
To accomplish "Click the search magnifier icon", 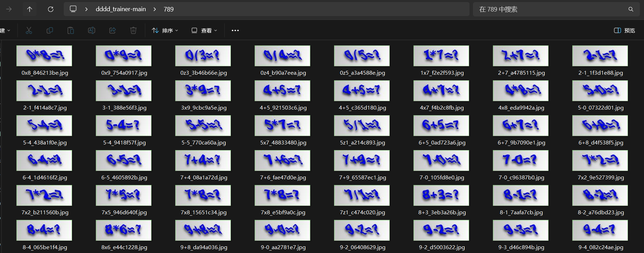I will click(x=631, y=9).
